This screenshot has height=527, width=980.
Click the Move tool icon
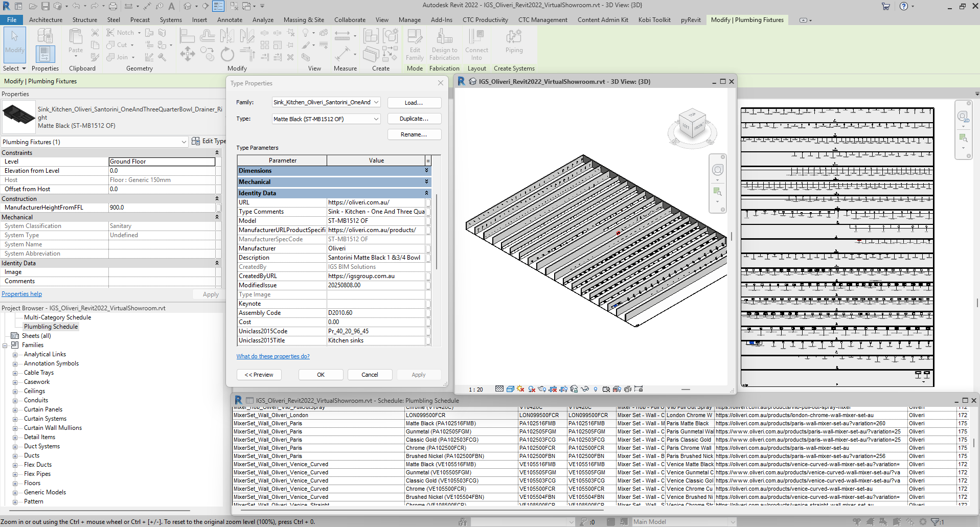(187, 54)
